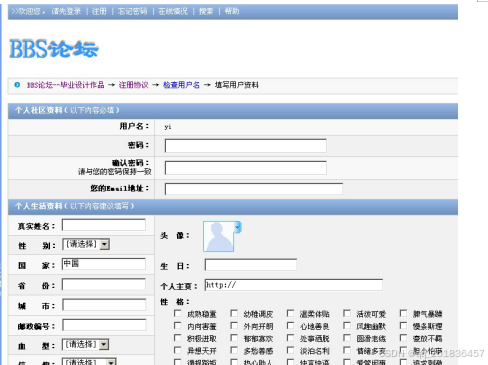488x365 pixels.
Task: Check the 郁郁寡欢 personality checkbox
Action: click(234, 338)
